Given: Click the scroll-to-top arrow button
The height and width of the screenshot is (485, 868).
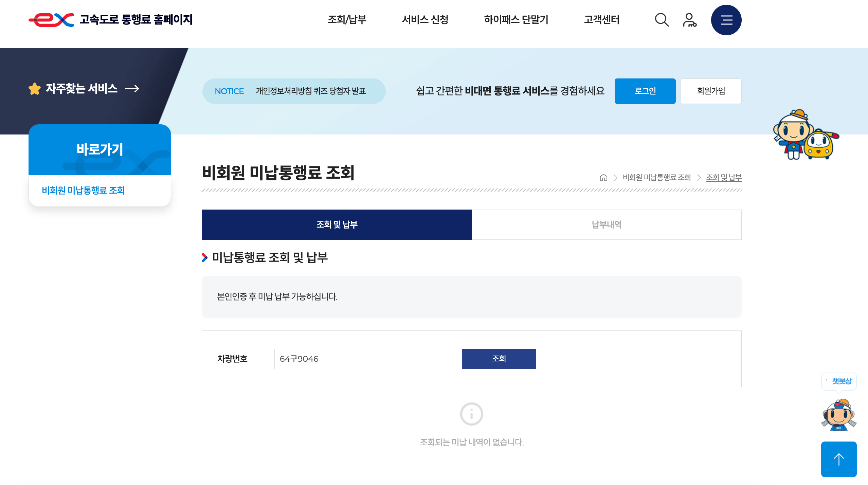Looking at the screenshot, I should point(839,459).
